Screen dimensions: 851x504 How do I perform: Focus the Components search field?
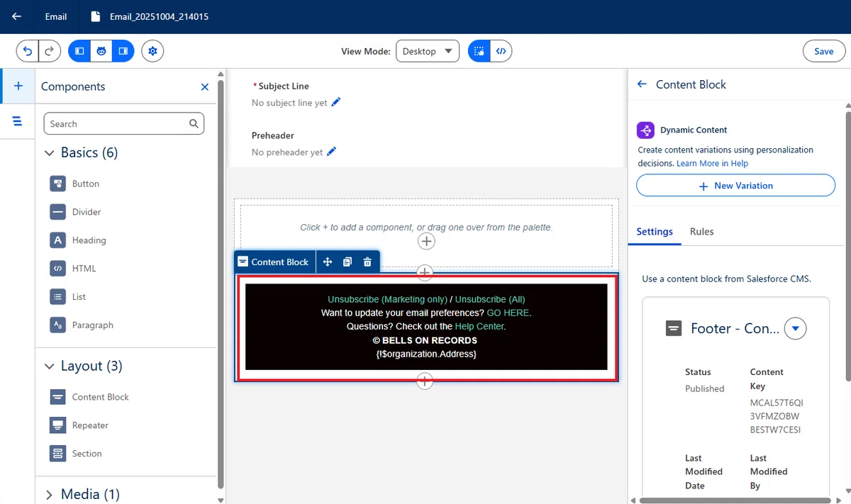click(x=124, y=123)
